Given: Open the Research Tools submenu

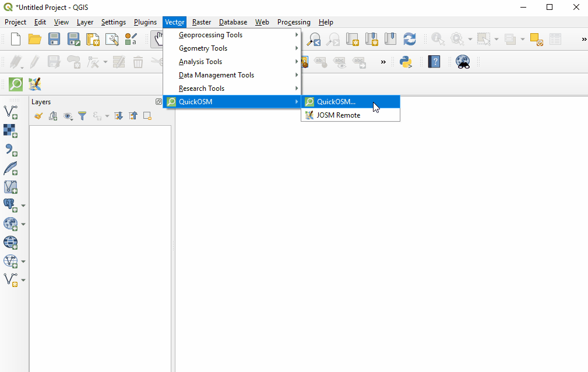Looking at the screenshot, I should tap(232, 88).
